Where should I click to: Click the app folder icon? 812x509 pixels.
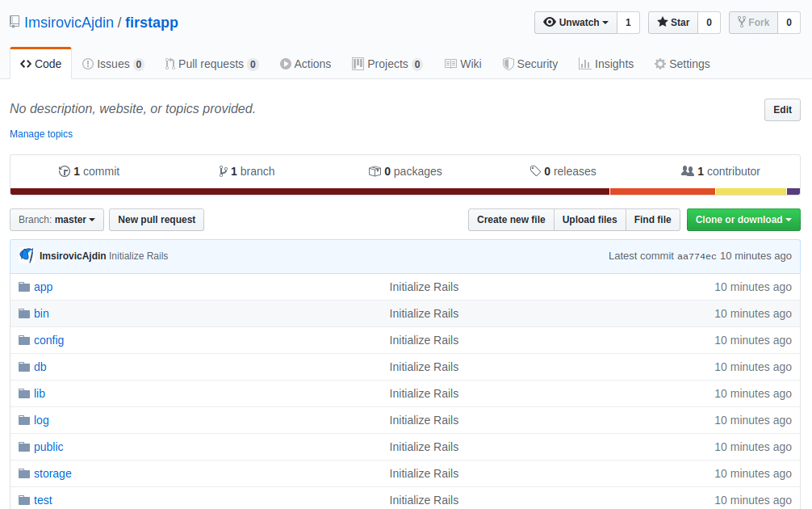pos(24,287)
